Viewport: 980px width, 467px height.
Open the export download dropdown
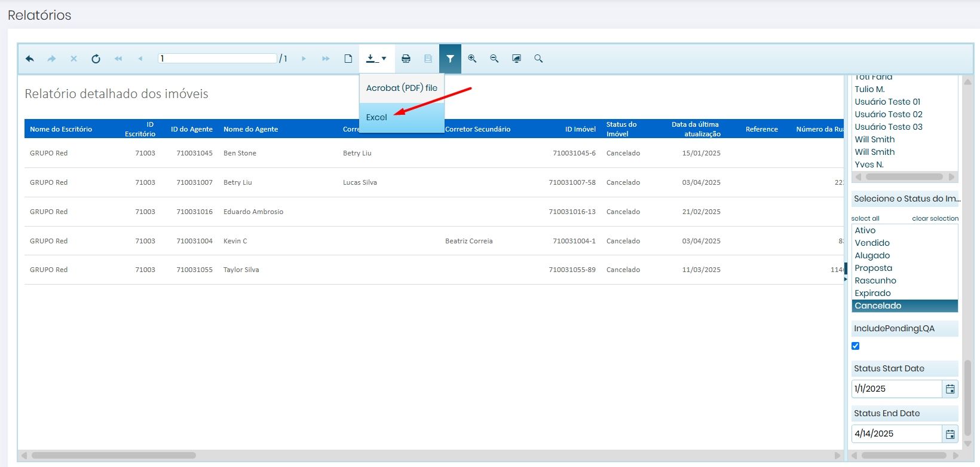[x=376, y=59]
